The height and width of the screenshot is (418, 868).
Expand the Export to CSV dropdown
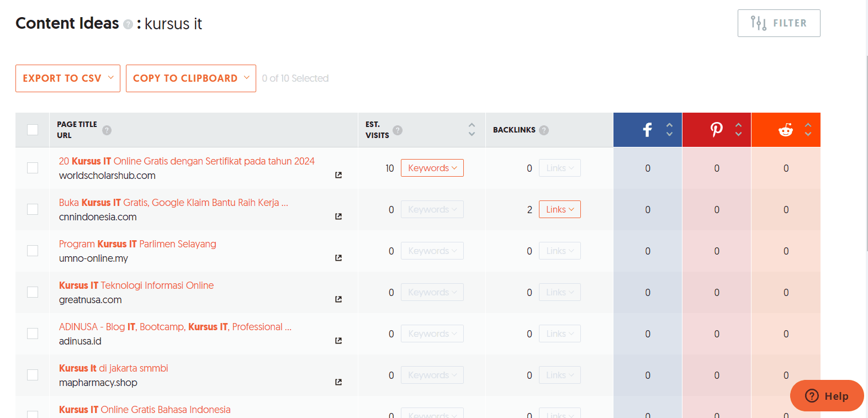point(68,78)
